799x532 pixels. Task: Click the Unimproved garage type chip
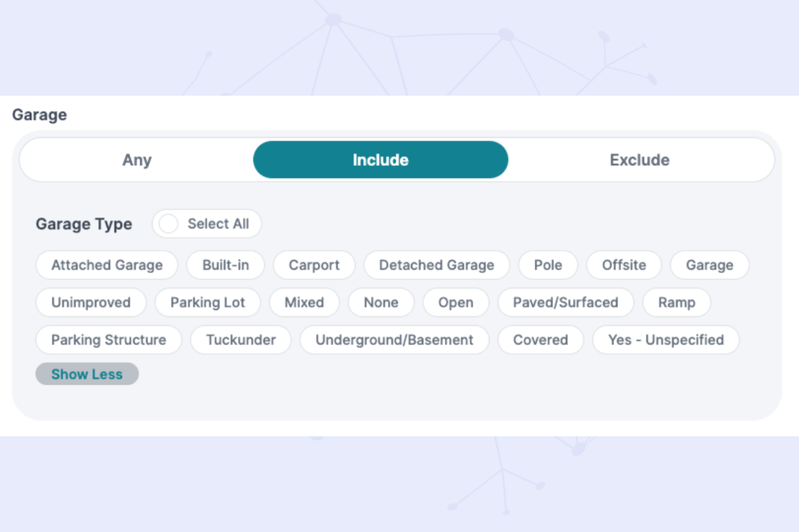[91, 302]
